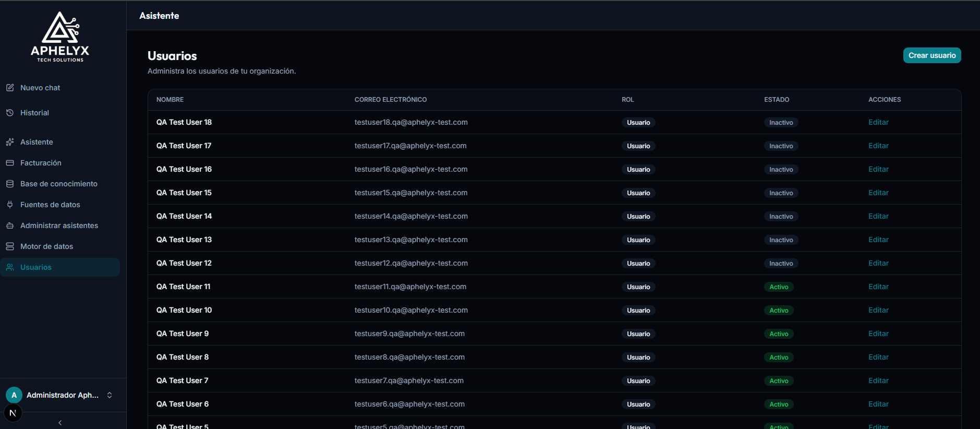The height and width of the screenshot is (429, 980).
Task: Click the ESTADO column header
Action: [777, 100]
